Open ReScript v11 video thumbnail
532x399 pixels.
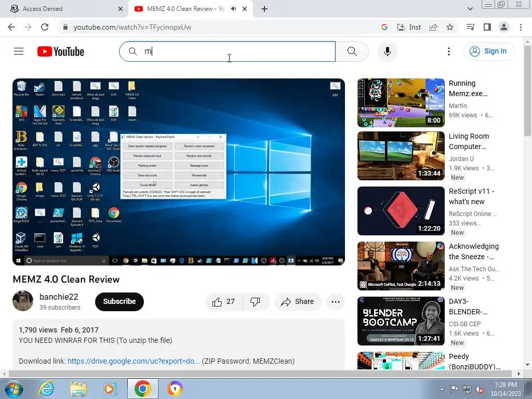(x=401, y=211)
